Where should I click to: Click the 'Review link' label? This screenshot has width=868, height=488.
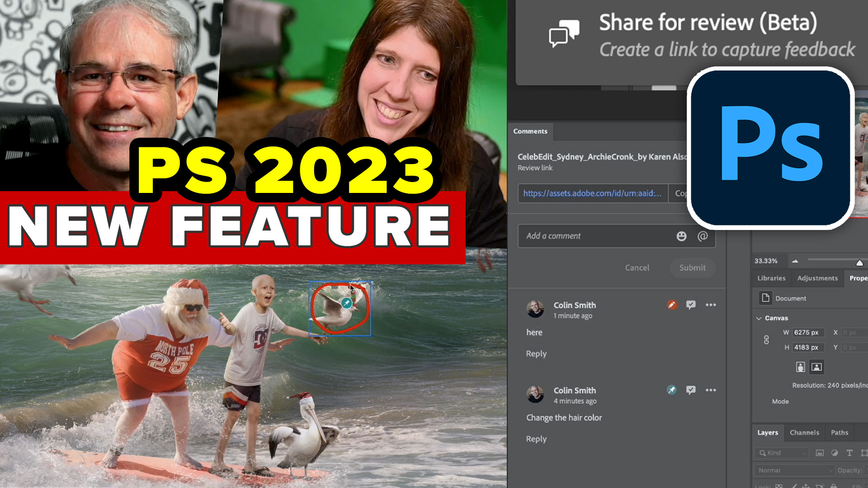[x=535, y=168]
